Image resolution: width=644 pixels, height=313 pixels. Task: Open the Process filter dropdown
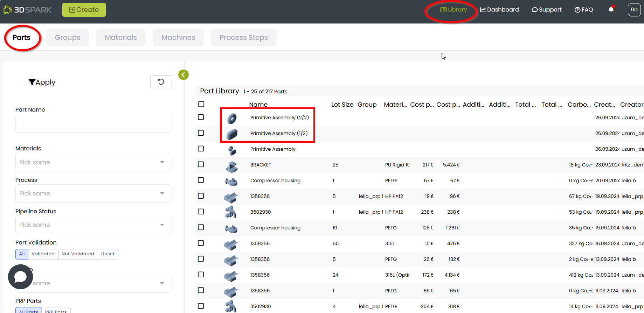[93, 193]
